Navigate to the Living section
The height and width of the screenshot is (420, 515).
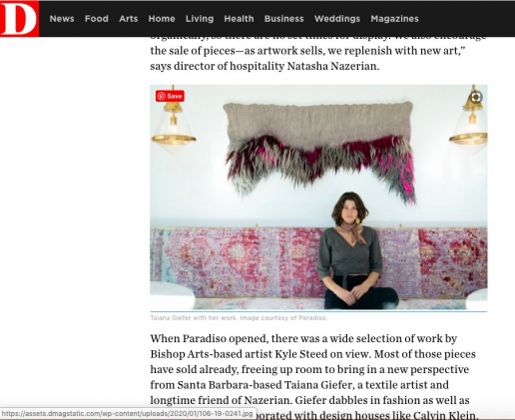point(200,19)
